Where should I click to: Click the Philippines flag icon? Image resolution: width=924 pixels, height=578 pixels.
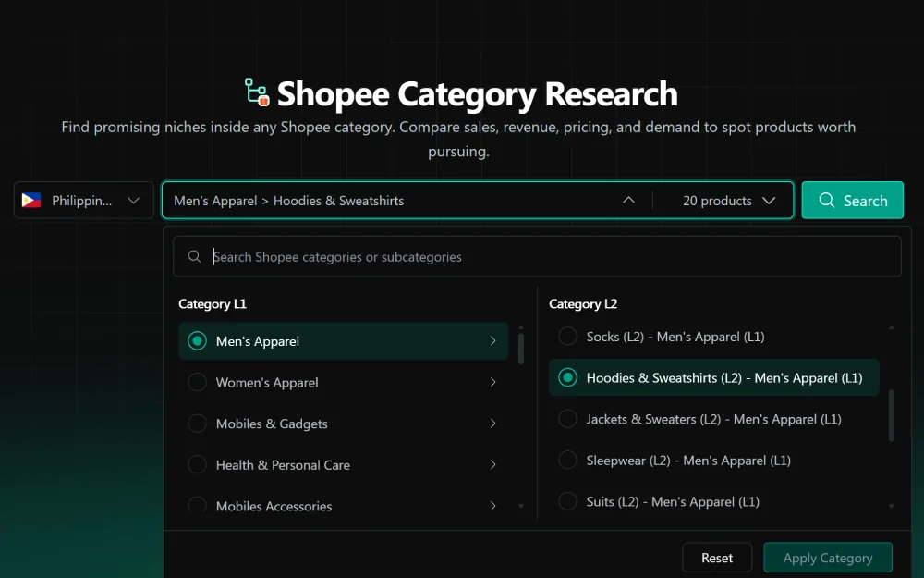[31, 201]
